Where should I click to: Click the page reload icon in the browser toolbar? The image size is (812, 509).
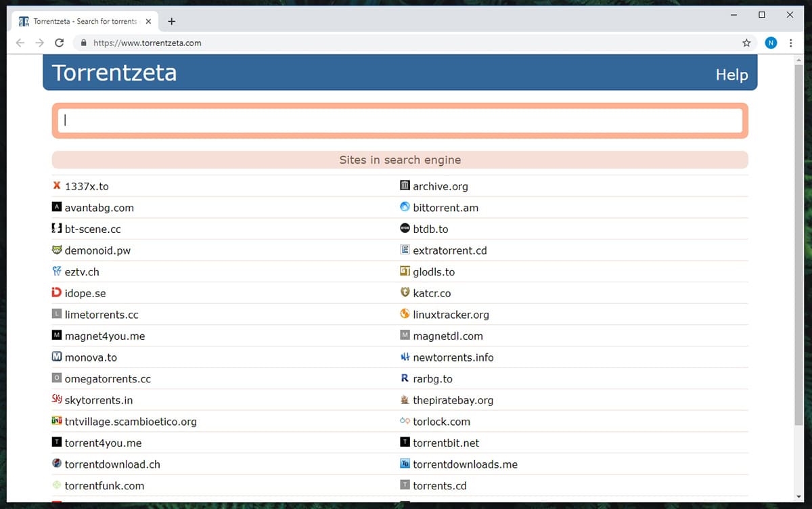coord(60,42)
